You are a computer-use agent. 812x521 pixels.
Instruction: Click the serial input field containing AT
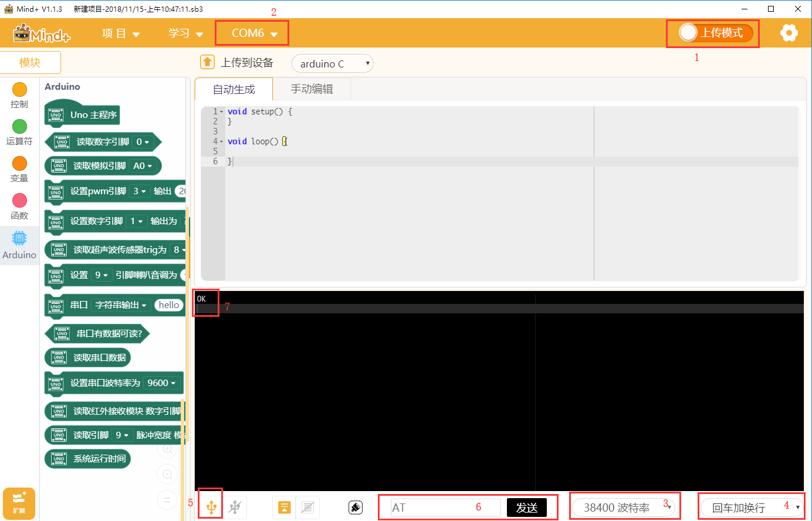coord(446,508)
